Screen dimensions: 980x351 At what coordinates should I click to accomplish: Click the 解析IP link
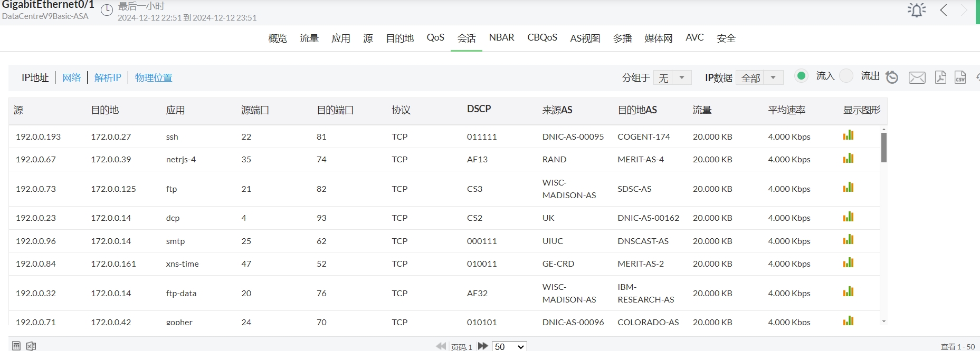point(108,78)
